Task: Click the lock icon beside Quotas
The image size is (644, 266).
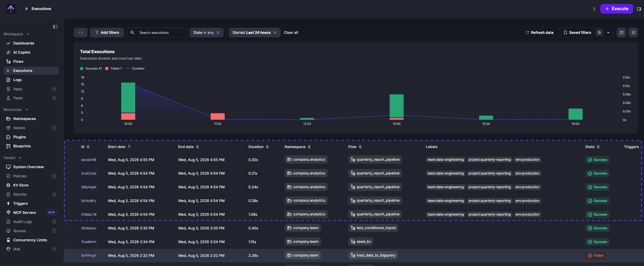Action: [x=54, y=231]
